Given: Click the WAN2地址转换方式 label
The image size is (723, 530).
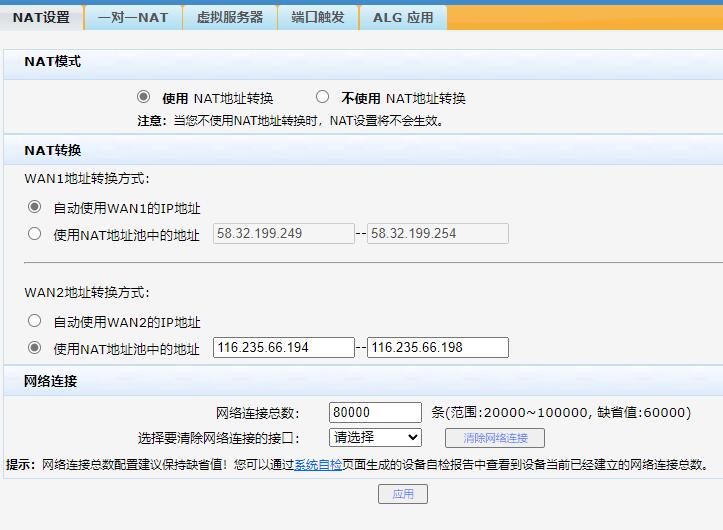Looking at the screenshot, I should pos(87,292).
